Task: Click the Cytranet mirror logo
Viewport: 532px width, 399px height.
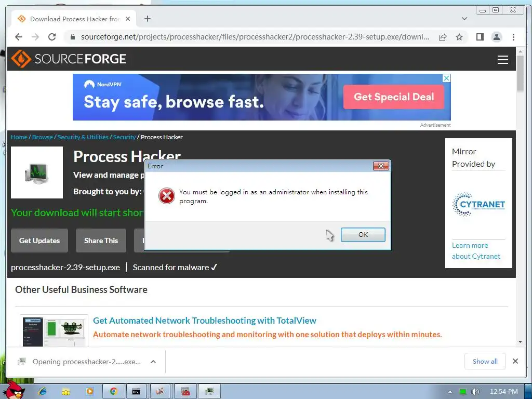Action: pos(478,204)
